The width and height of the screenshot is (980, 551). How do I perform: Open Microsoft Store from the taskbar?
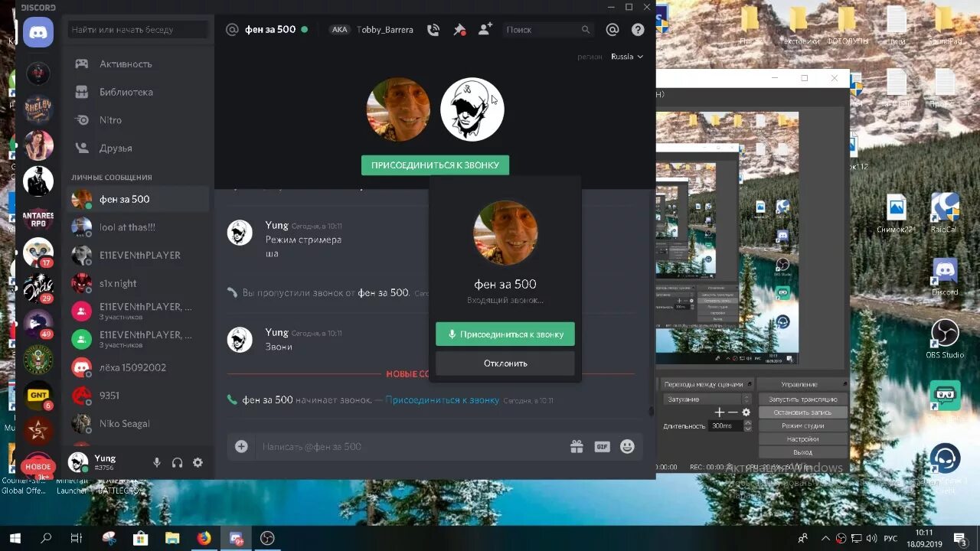click(x=140, y=538)
